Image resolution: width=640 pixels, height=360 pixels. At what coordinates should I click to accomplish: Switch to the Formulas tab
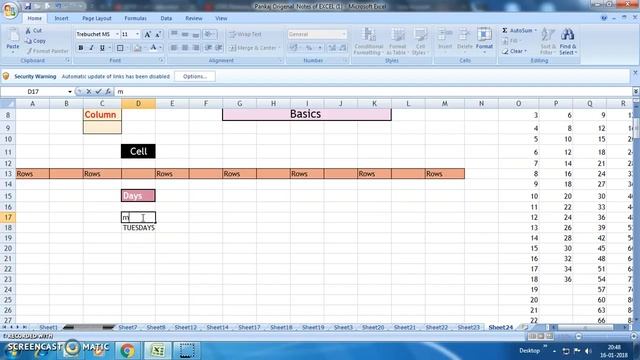tap(136, 18)
